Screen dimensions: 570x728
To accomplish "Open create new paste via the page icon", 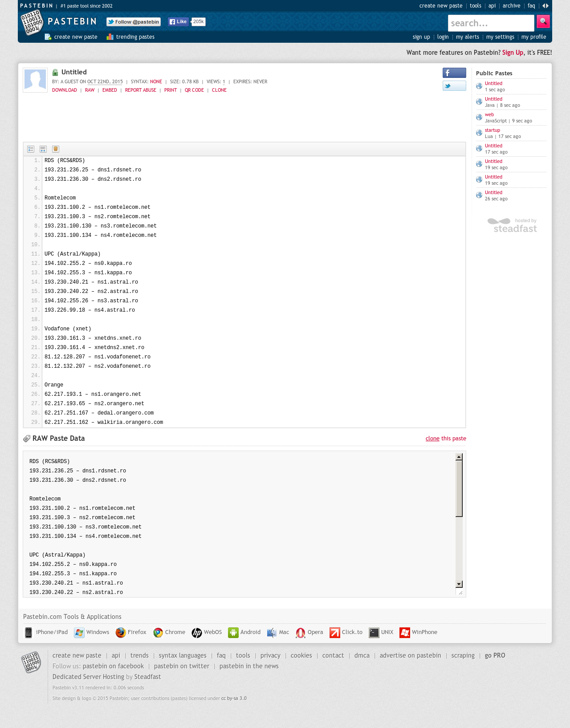I will point(48,37).
